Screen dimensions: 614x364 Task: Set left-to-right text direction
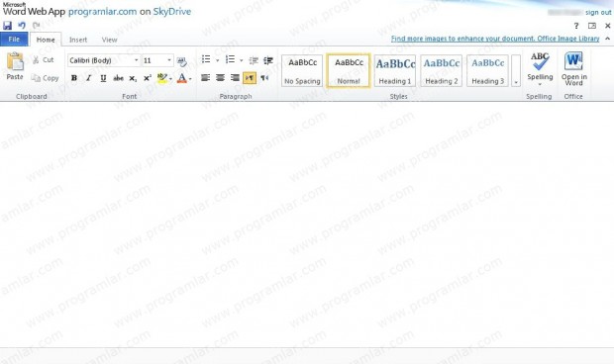[x=250, y=78]
